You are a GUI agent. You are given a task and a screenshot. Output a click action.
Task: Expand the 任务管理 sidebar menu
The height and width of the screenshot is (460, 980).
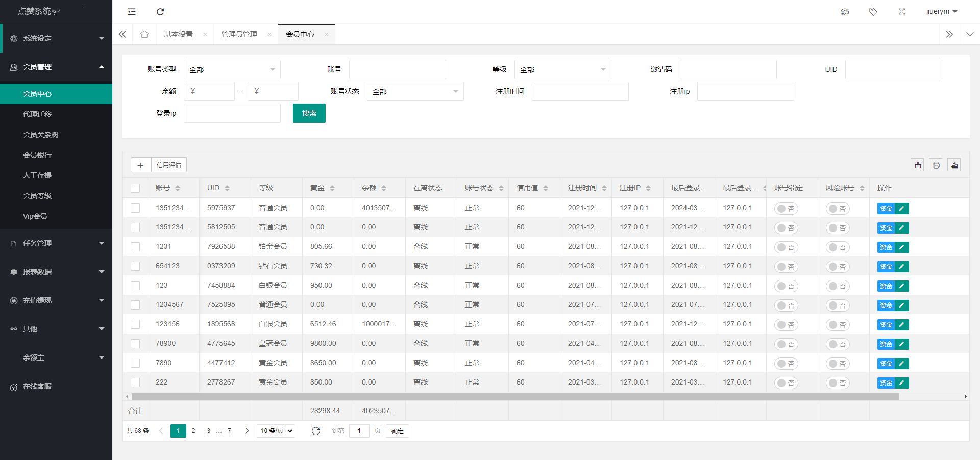56,243
